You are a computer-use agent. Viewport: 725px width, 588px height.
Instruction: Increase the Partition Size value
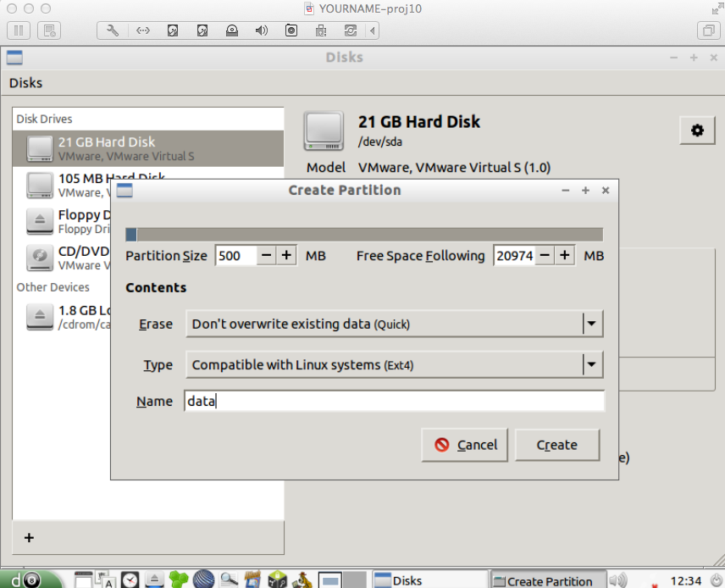pyautogui.click(x=286, y=255)
